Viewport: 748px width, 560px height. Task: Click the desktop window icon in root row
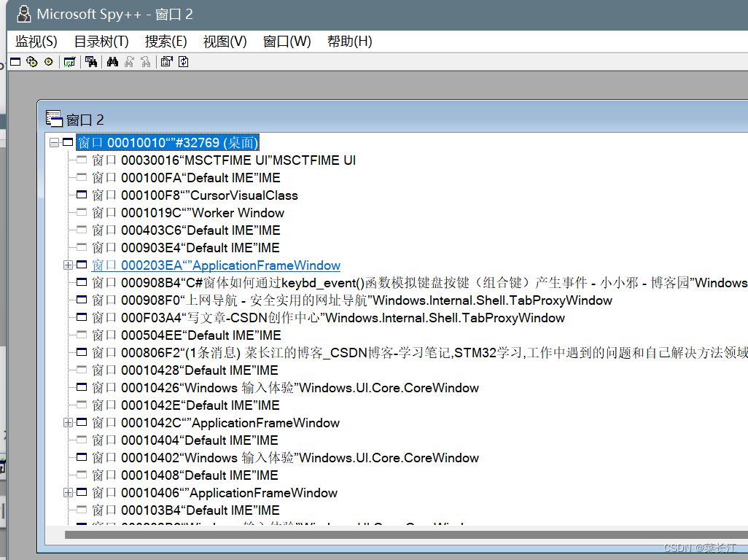[68, 142]
